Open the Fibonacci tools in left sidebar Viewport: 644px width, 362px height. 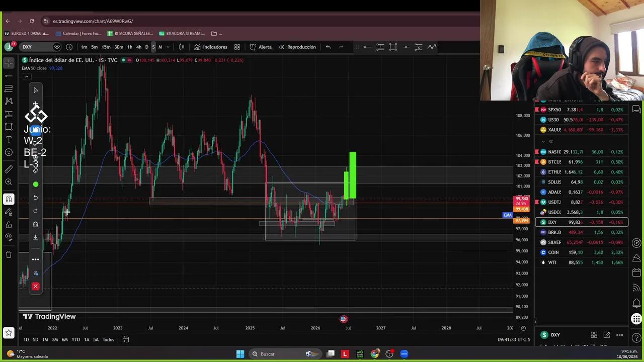pos(9,88)
